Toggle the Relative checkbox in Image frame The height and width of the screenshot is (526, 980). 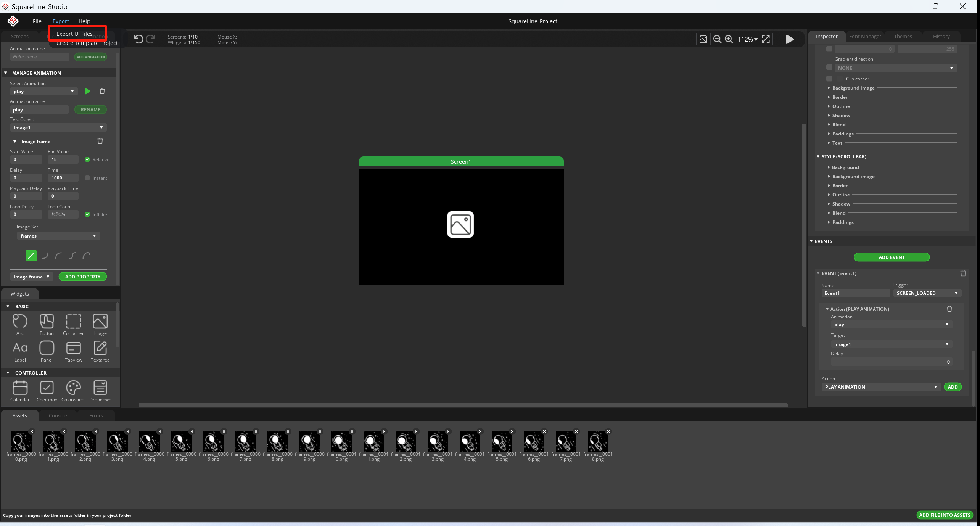point(87,159)
